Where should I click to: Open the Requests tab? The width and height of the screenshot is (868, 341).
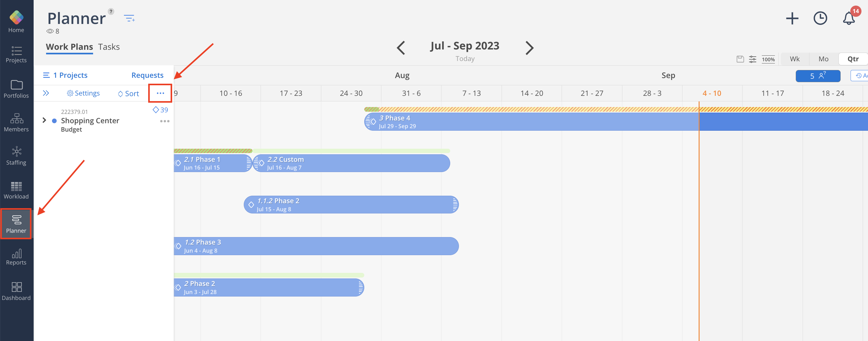pyautogui.click(x=147, y=75)
